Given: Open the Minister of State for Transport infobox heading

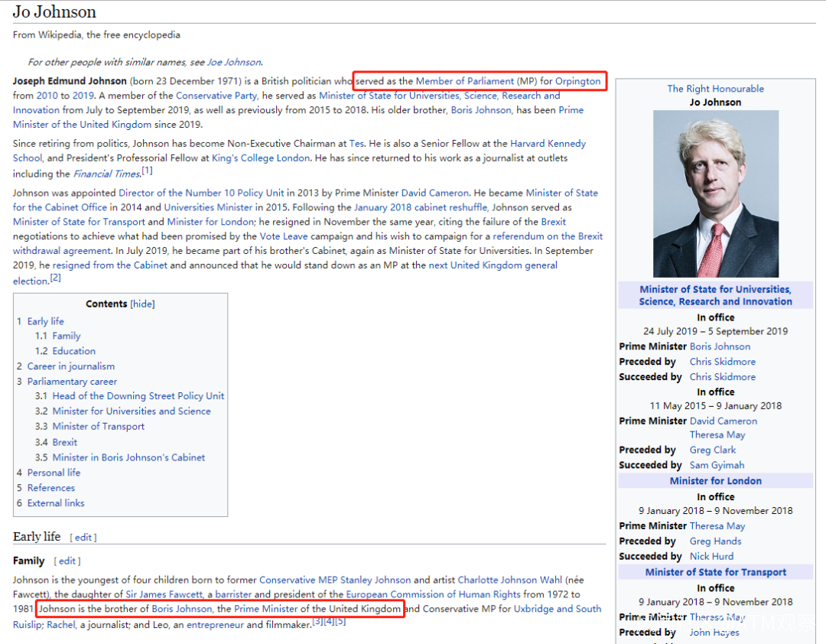Looking at the screenshot, I should click(715, 572).
